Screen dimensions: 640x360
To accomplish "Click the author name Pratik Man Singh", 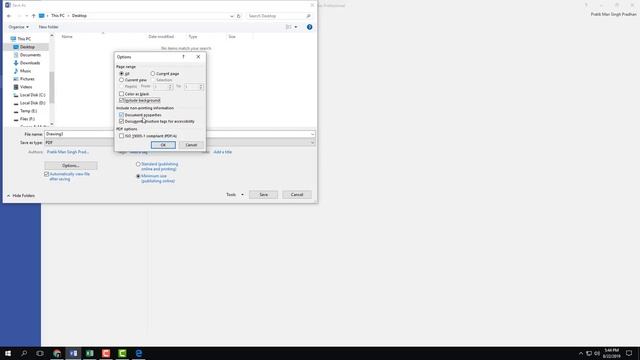I will tap(67, 152).
